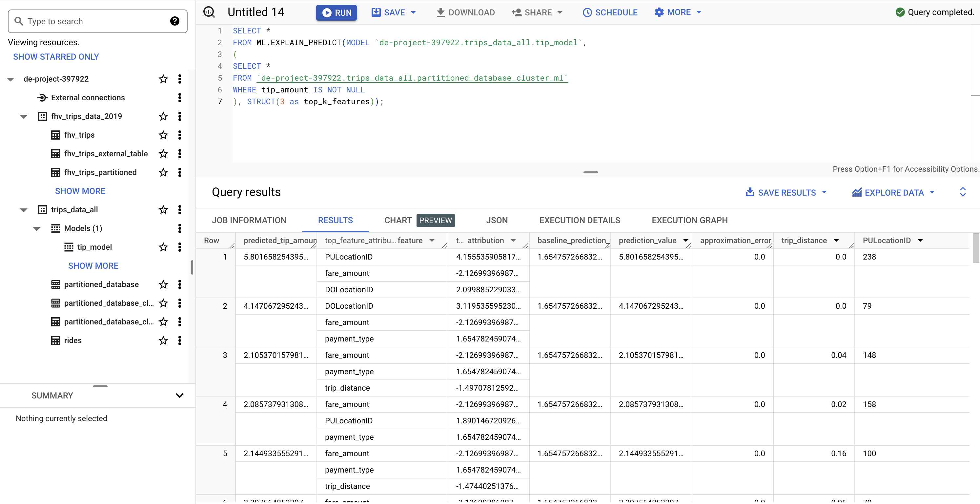Click the table link in query line 5
The height and width of the screenshot is (504, 980).
[x=412, y=78]
